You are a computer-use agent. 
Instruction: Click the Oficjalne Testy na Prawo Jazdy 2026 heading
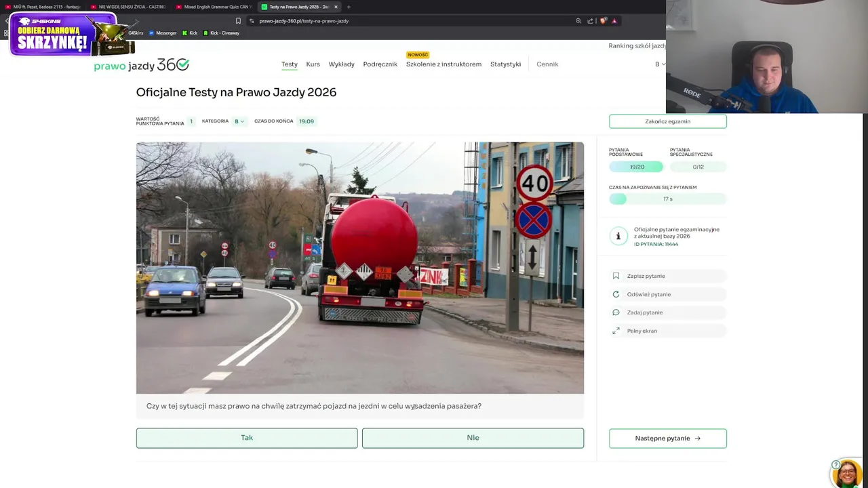236,92
